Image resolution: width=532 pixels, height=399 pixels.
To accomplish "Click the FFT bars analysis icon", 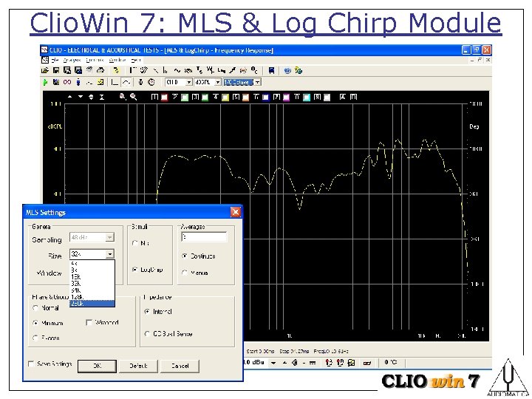I will (x=166, y=71).
